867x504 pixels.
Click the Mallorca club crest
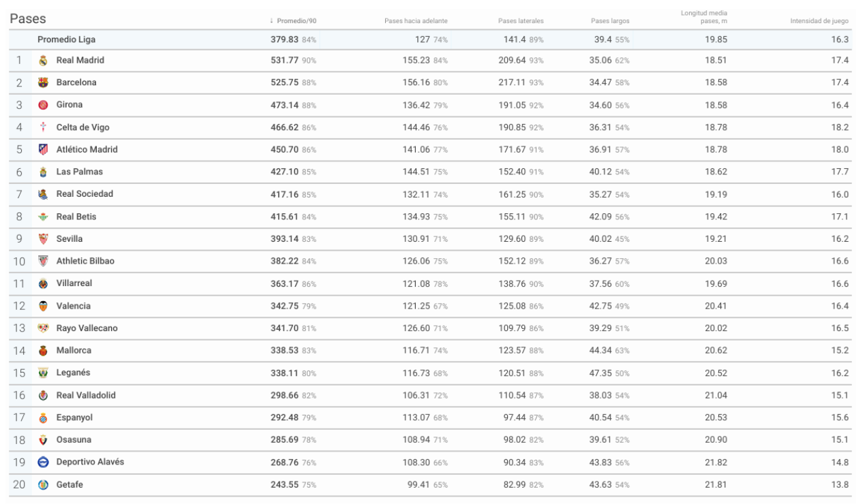43,350
